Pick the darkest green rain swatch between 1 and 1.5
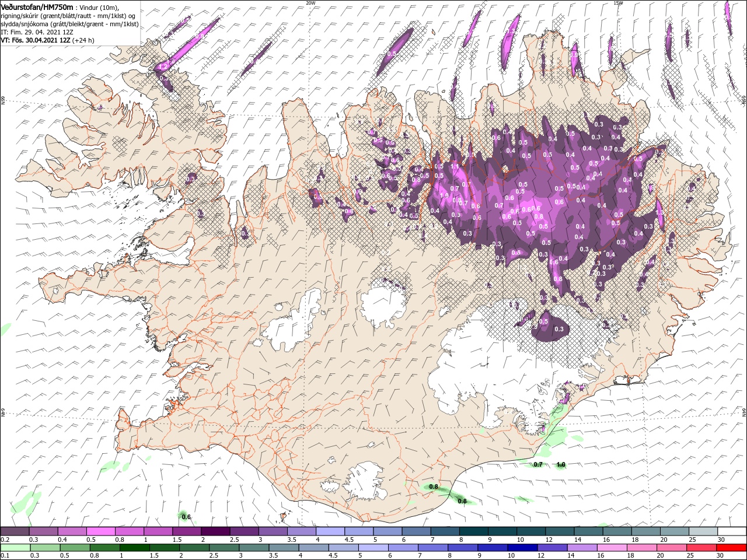The image size is (747, 560). pos(134,548)
